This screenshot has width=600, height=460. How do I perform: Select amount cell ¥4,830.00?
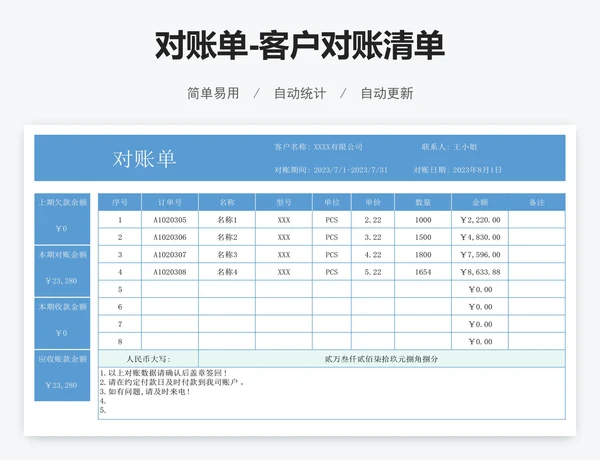pos(480,237)
